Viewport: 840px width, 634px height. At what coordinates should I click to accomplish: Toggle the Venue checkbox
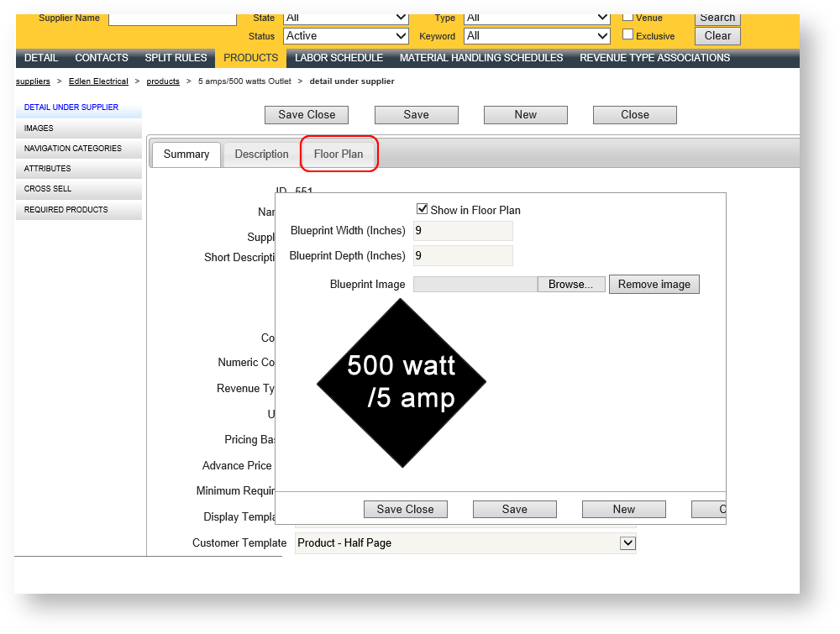tap(627, 16)
